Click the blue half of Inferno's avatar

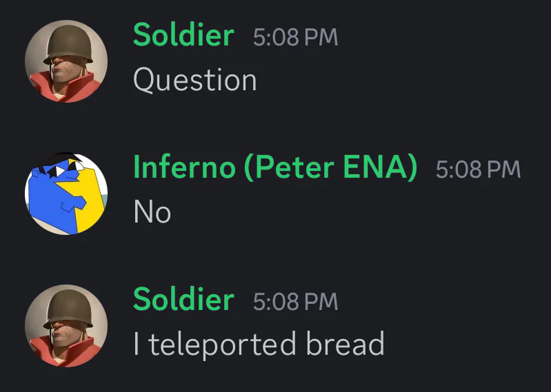[51, 200]
